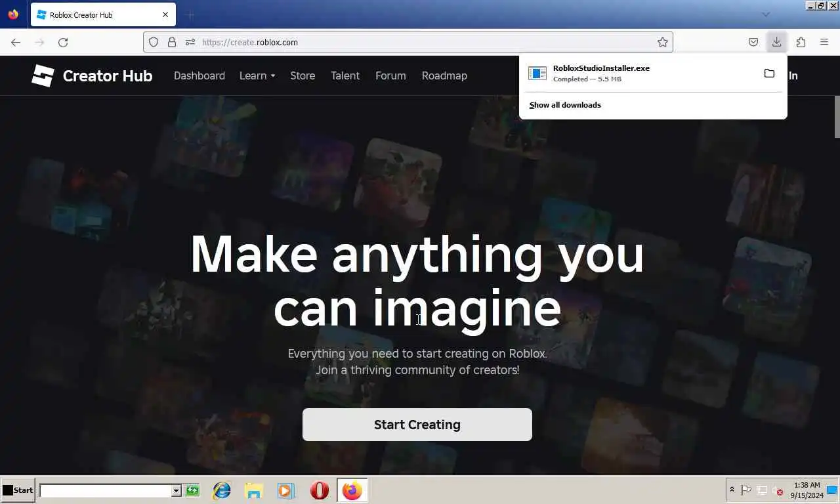This screenshot has height=504, width=840.
Task: Click the network tray icon
Action: tap(762, 490)
